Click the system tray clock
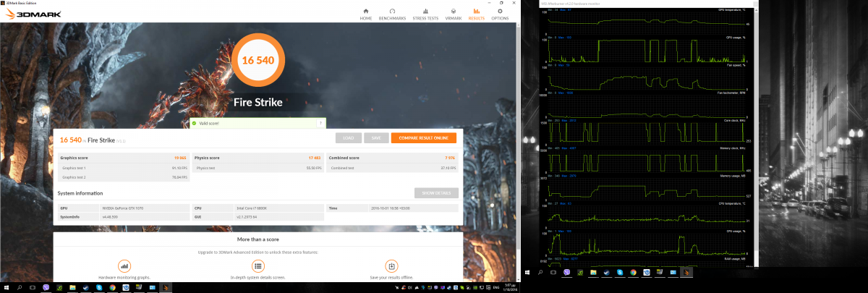 coord(510,288)
